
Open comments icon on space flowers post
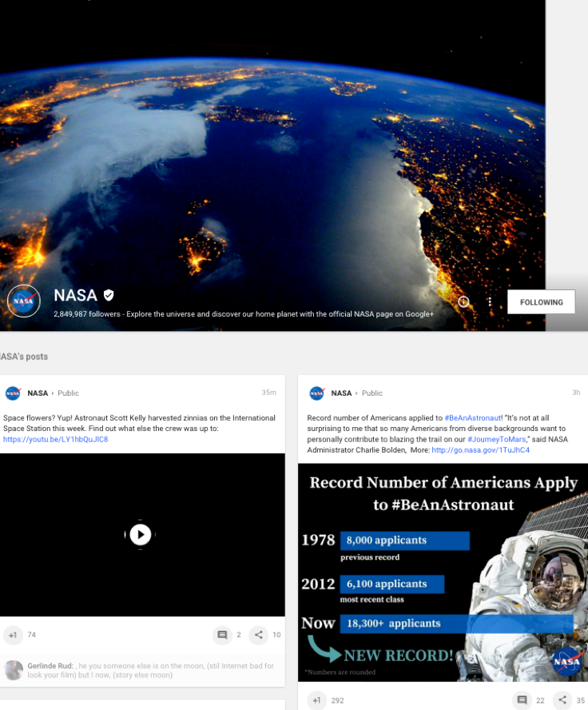222,635
